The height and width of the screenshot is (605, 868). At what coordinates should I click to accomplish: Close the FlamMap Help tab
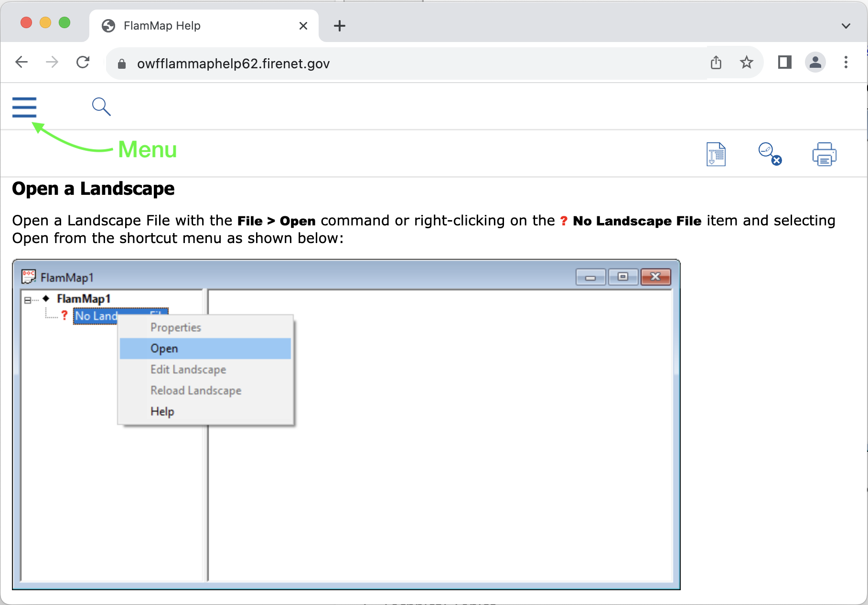tap(303, 26)
